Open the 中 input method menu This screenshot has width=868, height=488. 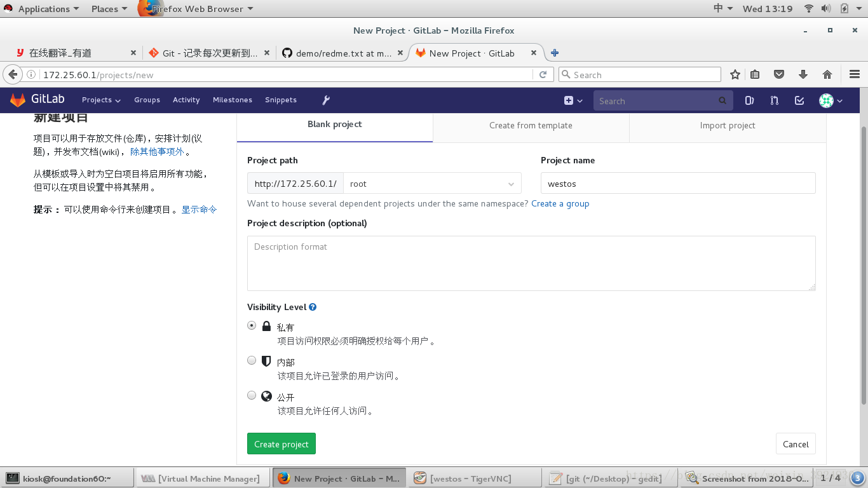(x=723, y=8)
